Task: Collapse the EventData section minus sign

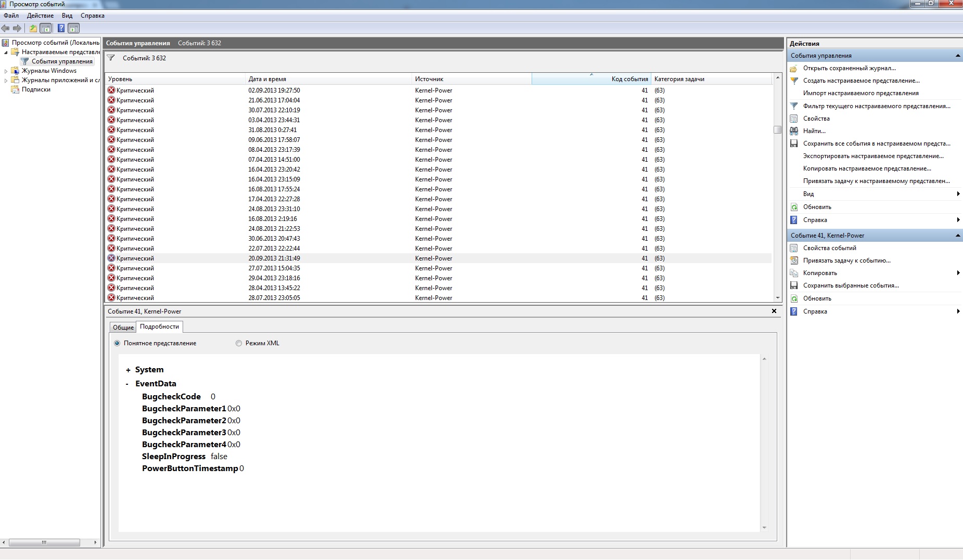Action: pyautogui.click(x=127, y=384)
